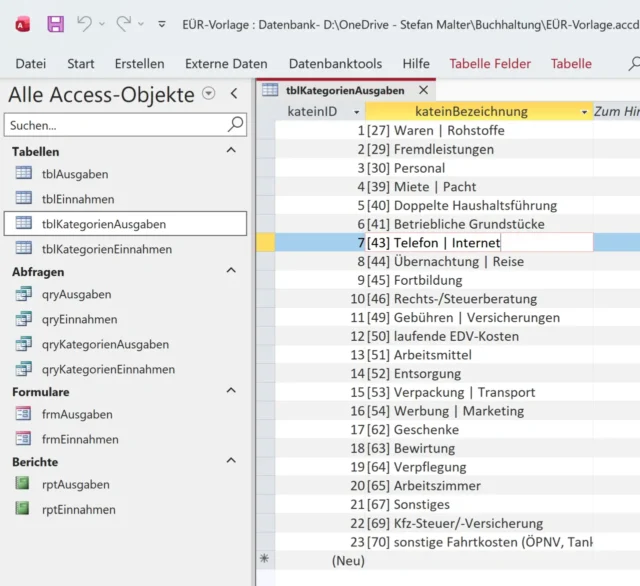Open the Externe Daten ribbon tab
This screenshot has height=586, width=640.
(226, 63)
